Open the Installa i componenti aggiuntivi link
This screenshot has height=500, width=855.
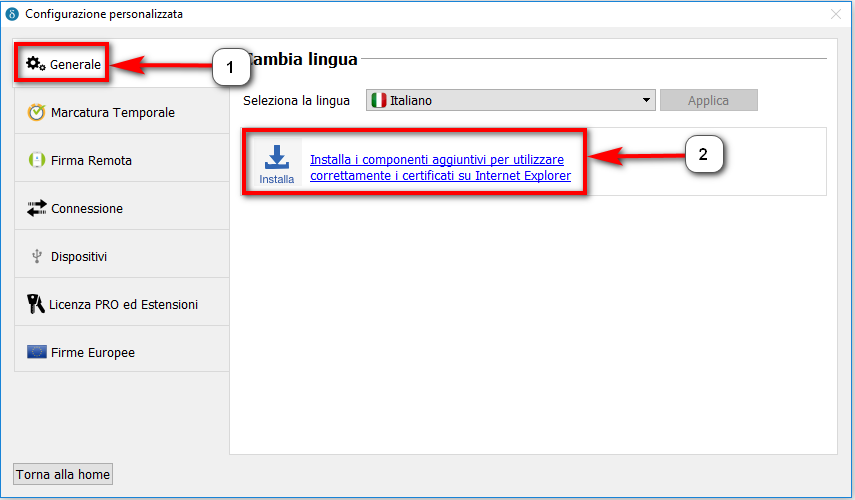(x=441, y=167)
